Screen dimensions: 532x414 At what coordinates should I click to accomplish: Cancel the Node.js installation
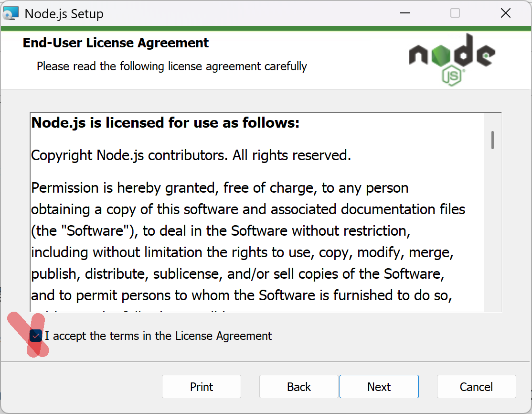[x=476, y=387]
